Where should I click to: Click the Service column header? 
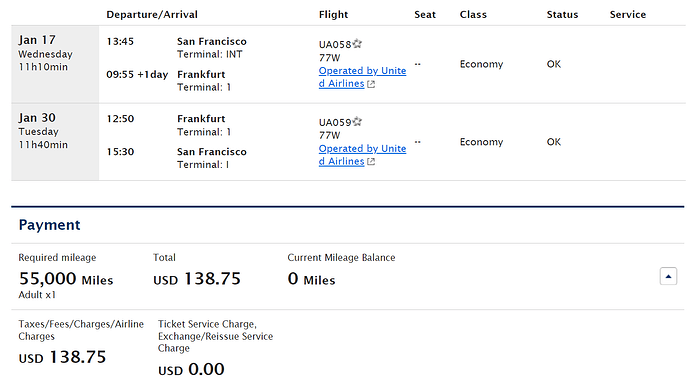coord(628,15)
